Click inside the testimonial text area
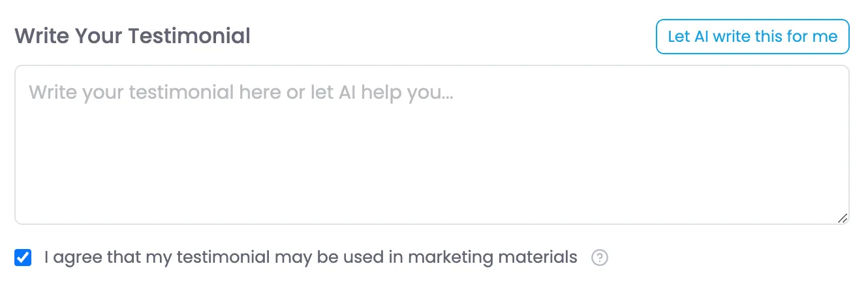 coord(432,145)
